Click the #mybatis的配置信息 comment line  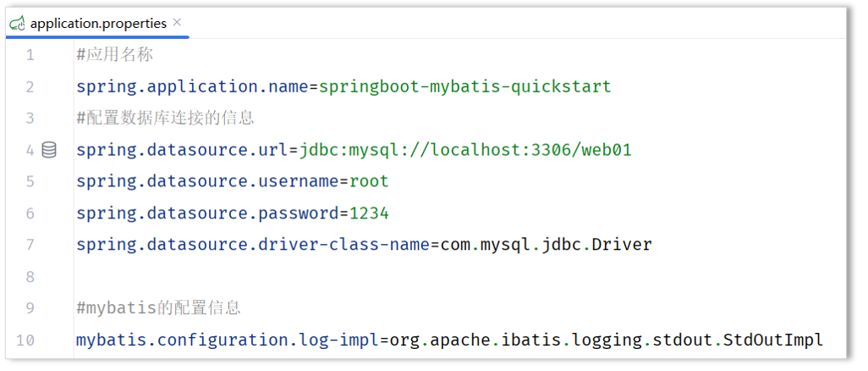pyautogui.click(x=158, y=308)
